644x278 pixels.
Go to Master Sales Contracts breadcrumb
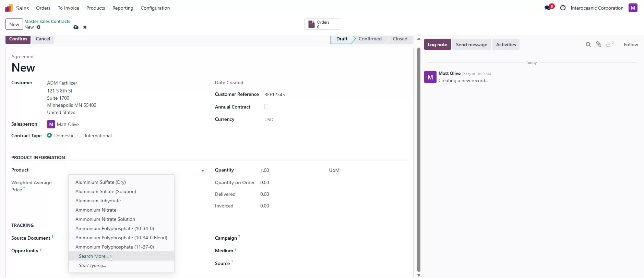(47, 21)
